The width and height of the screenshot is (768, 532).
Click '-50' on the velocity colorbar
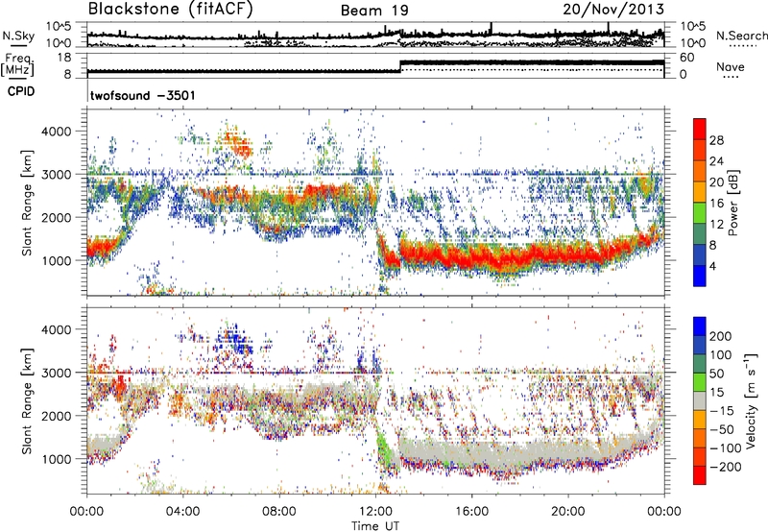[x=722, y=429]
